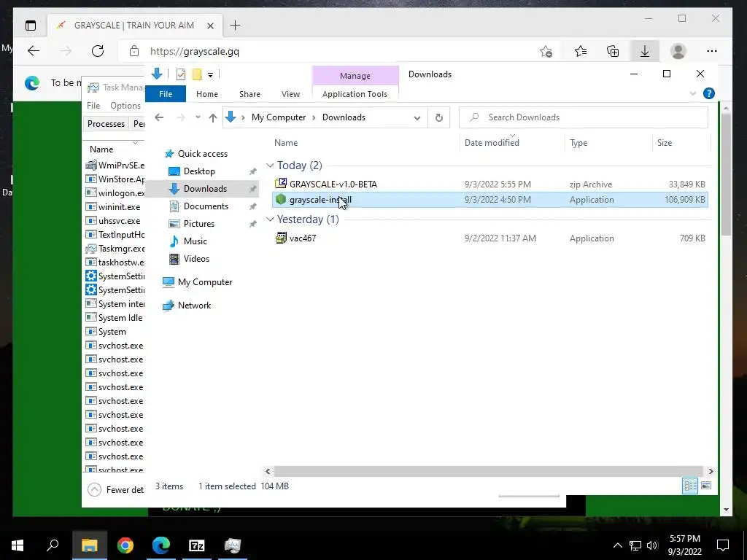This screenshot has height=560, width=747.
Task: Click Explorer horizontal scrollbar
Action: pyautogui.click(x=489, y=472)
